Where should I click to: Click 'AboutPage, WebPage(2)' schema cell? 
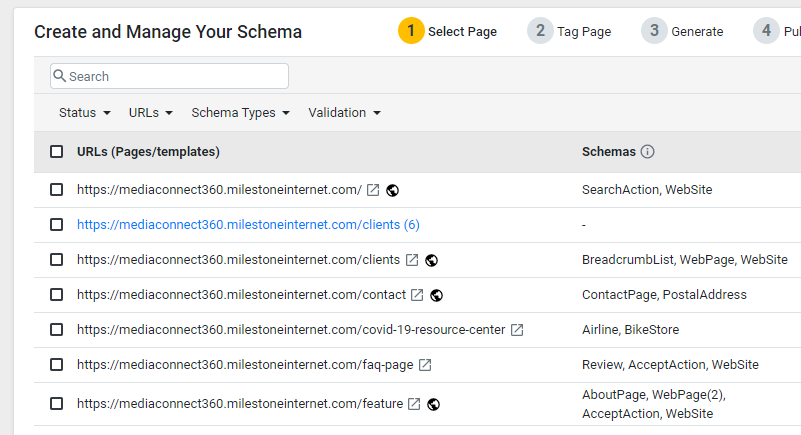tap(654, 404)
